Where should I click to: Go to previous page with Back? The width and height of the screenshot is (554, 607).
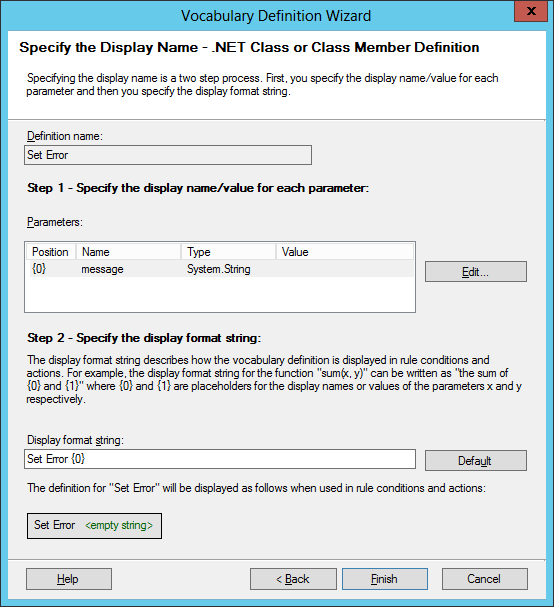[x=293, y=579]
